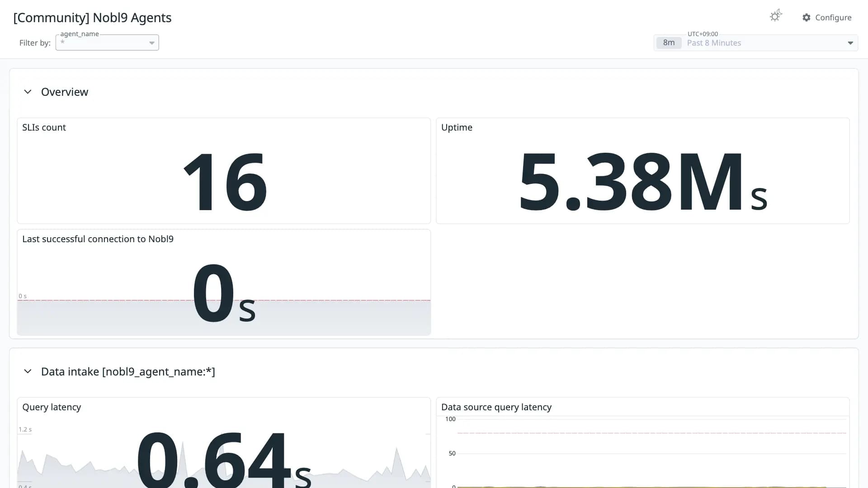Click the UTC+09:00 timezone label

(703, 34)
